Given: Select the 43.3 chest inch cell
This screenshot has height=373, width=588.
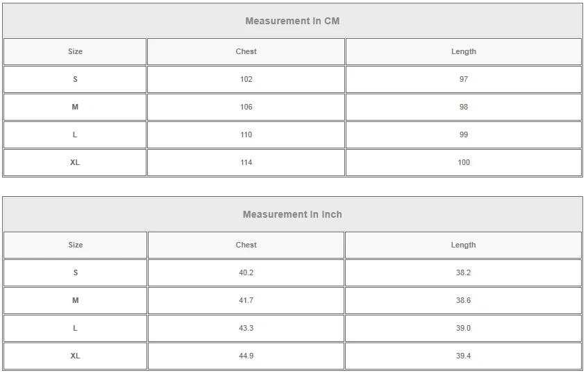Looking at the screenshot, I should pos(246,328).
